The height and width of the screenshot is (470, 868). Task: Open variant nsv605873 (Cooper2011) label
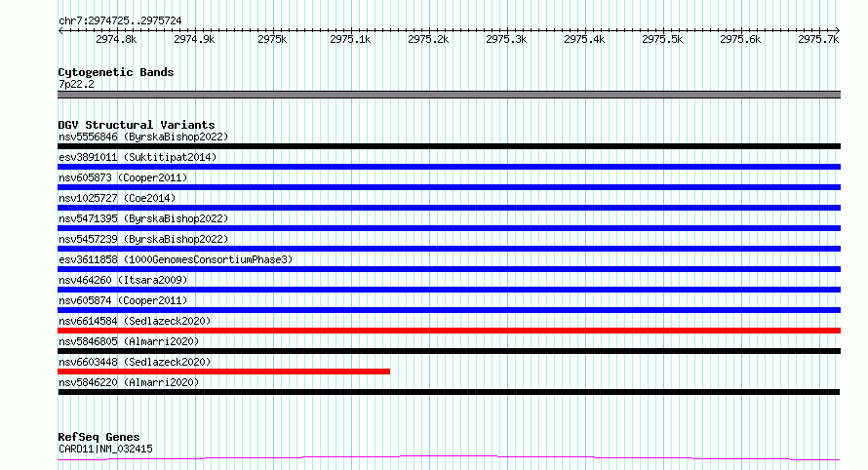click(x=123, y=177)
